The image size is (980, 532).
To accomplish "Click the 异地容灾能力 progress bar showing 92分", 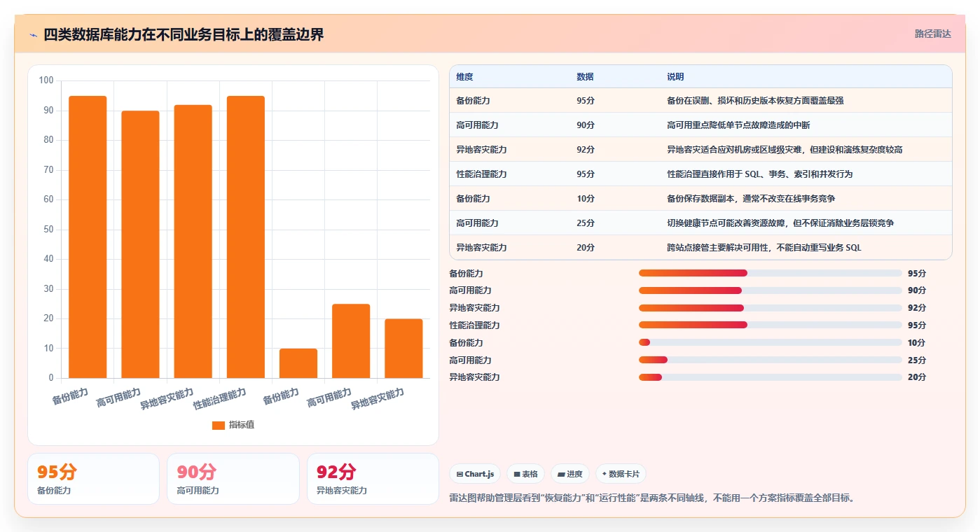I will 770,308.
